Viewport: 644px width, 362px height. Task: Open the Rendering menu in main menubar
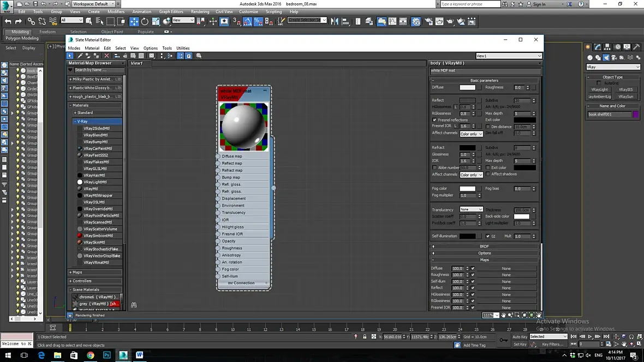click(200, 11)
